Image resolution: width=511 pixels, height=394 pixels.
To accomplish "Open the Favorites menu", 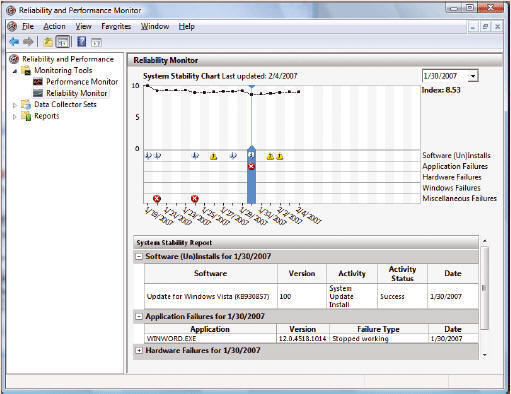I will click(116, 26).
